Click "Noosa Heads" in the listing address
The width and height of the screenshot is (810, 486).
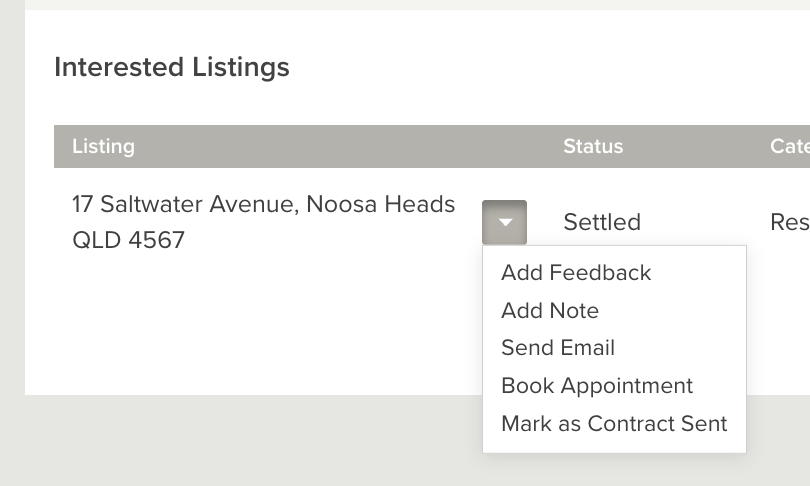pos(380,205)
